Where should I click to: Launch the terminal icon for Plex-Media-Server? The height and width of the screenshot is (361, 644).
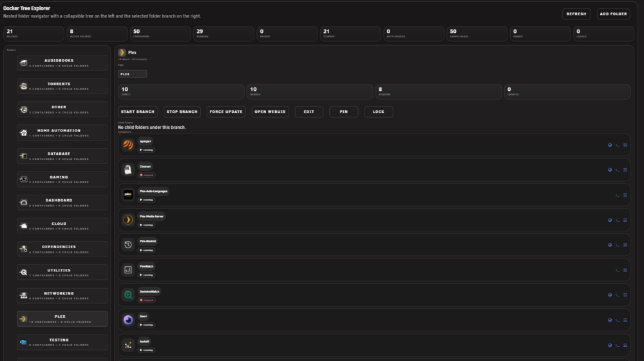(618, 220)
